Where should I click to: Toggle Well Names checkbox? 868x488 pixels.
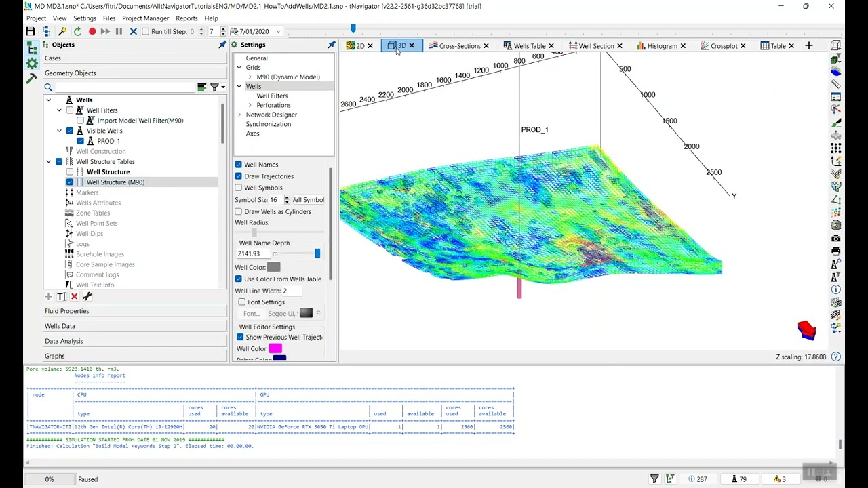click(x=239, y=165)
